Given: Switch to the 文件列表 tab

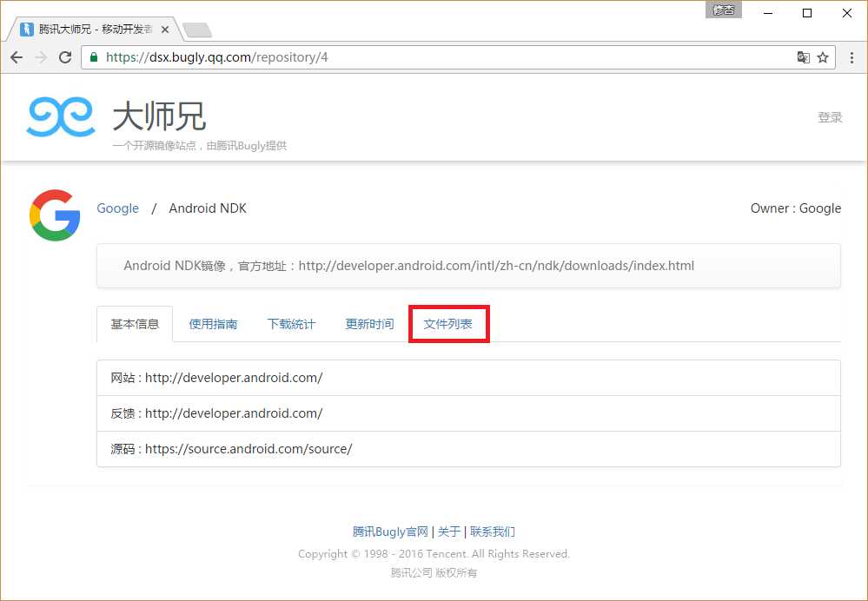Looking at the screenshot, I should click(x=447, y=324).
